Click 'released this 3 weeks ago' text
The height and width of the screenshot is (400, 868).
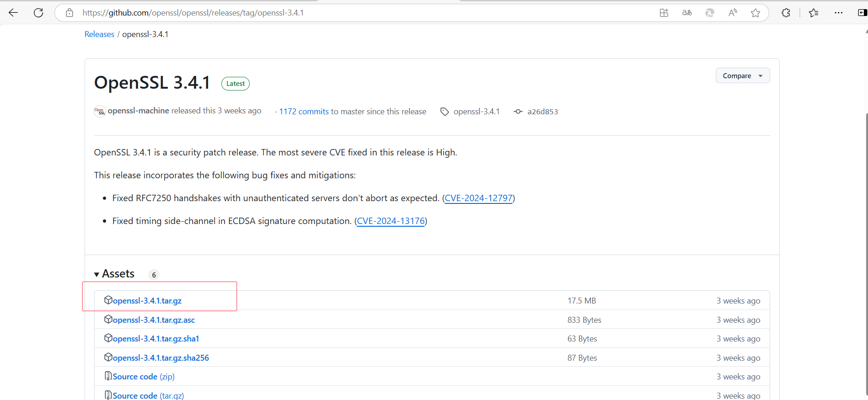(216, 111)
